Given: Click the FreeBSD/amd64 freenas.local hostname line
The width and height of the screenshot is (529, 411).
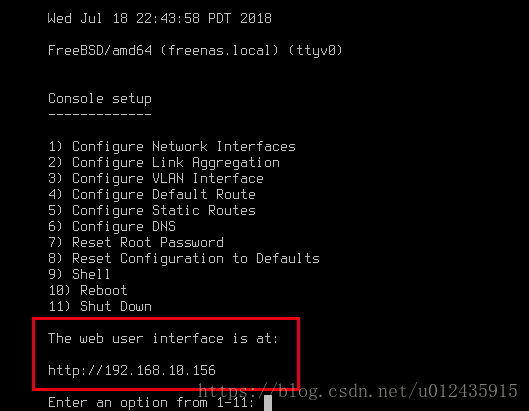Looking at the screenshot, I should 195,51.
